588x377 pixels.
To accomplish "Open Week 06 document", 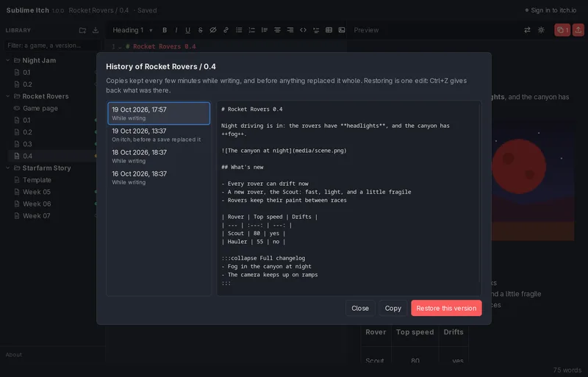I will 52,204.
